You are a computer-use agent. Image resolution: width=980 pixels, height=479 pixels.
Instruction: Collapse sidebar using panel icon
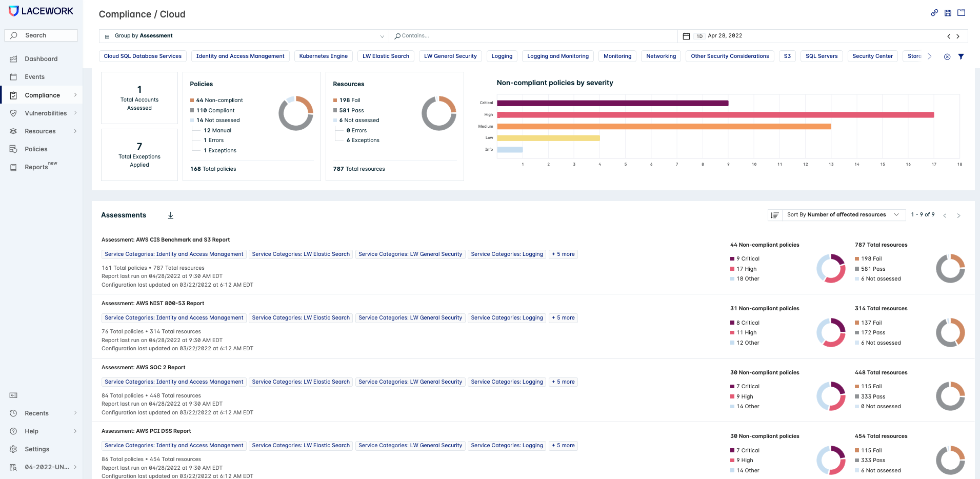coord(13,395)
